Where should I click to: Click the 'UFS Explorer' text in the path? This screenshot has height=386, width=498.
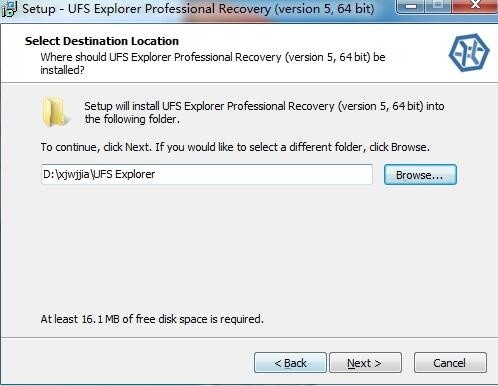click(x=124, y=174)
